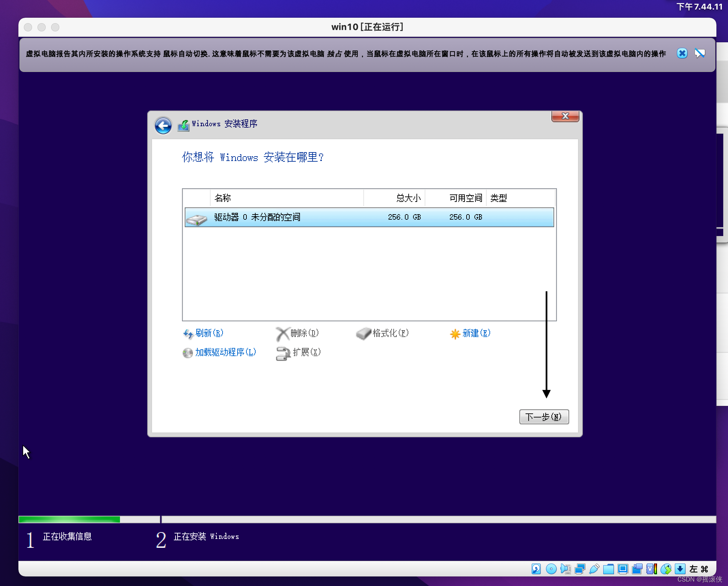Click the macOS menu bar clock
728x586 pixels.
[x=699, y=7]
